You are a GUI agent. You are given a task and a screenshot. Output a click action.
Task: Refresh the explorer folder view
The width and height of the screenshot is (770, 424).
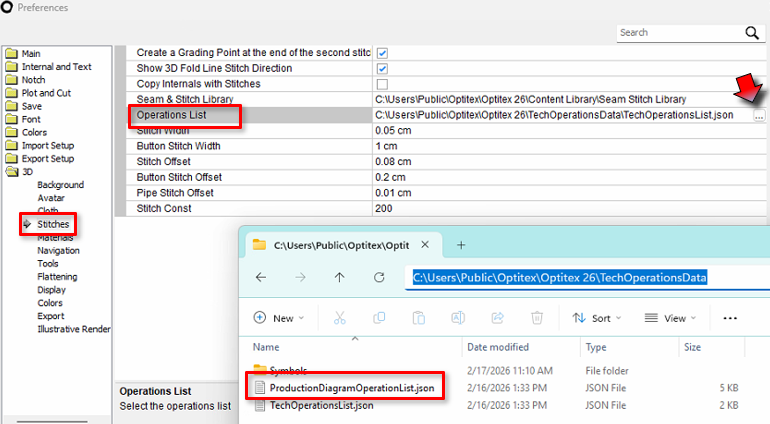(x=379, y=277)
